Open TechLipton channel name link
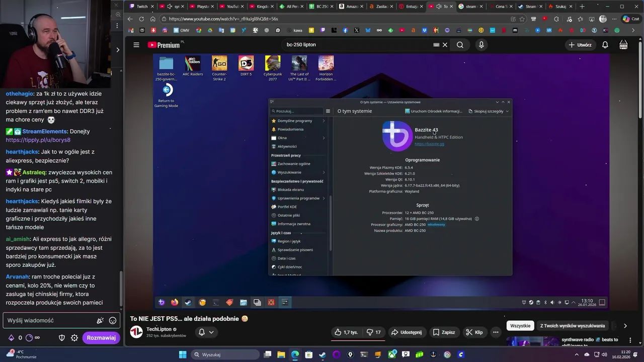This screenshot has width=644, height=362. coord(159,329)
